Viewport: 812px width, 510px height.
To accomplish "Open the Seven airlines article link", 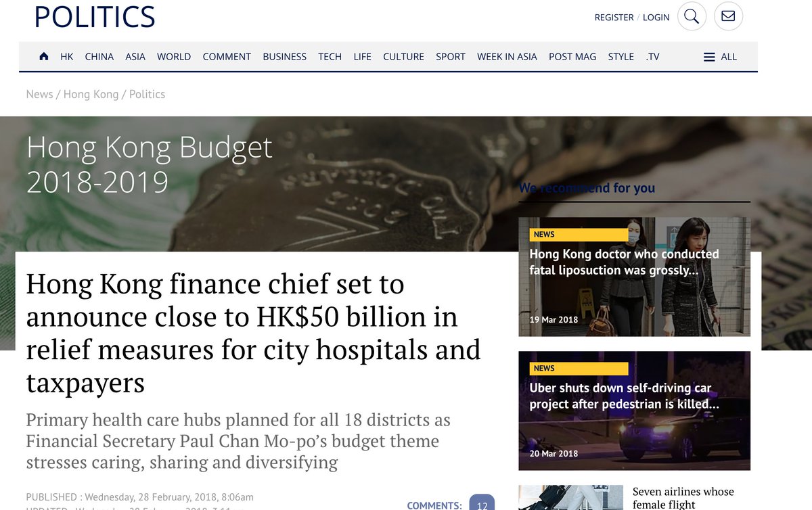I will tap(683, 498).
